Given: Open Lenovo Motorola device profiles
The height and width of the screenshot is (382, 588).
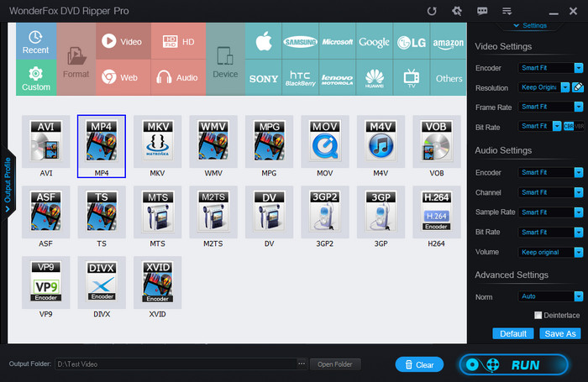Looking at the screenshot, I should [338, 77].
